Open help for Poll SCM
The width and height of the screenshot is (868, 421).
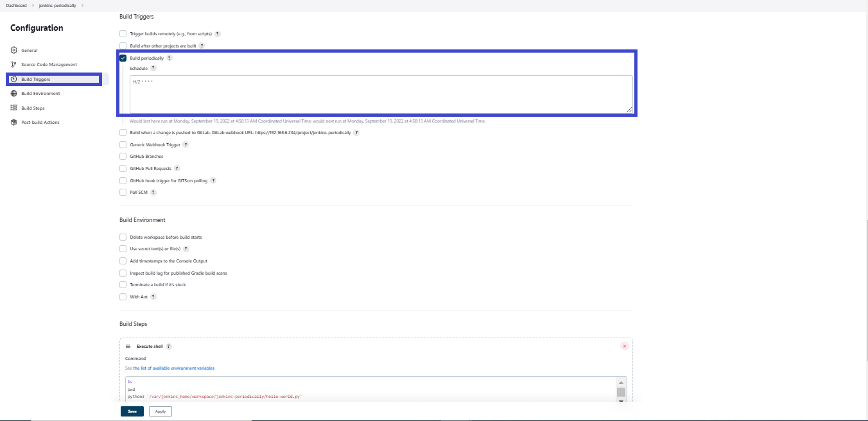pyautogui.click(x=153, y=192)
